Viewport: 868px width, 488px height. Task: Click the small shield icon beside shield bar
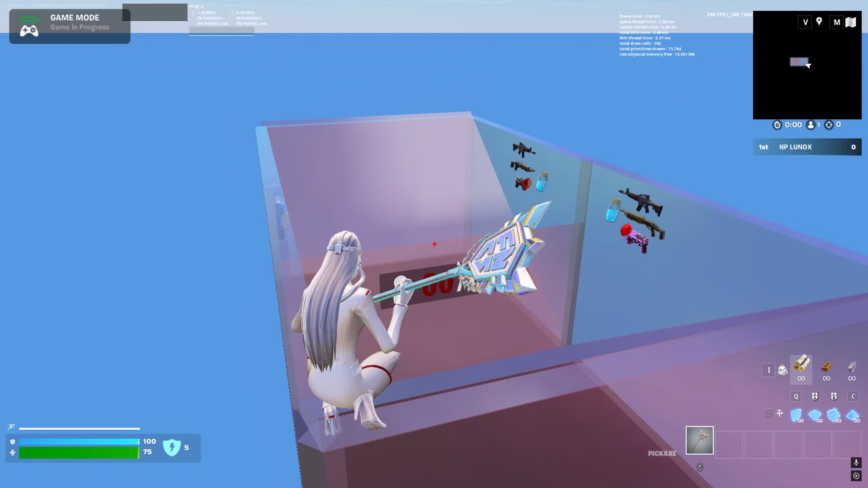[12, 441]
